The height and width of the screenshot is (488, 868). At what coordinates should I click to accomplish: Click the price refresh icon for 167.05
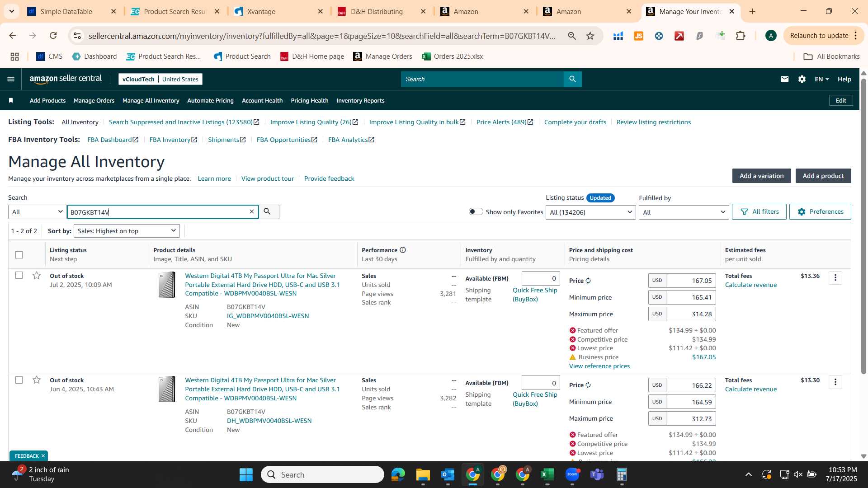588,281
